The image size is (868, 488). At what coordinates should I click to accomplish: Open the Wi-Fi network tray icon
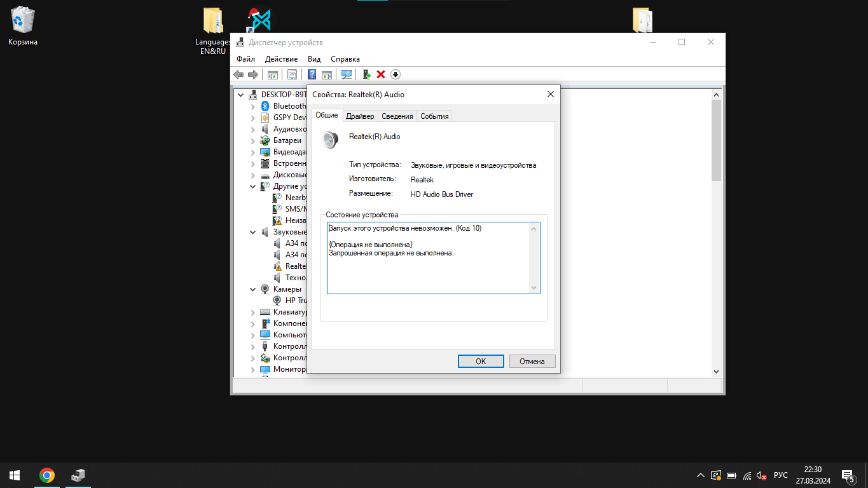click(x=747, y=475)
